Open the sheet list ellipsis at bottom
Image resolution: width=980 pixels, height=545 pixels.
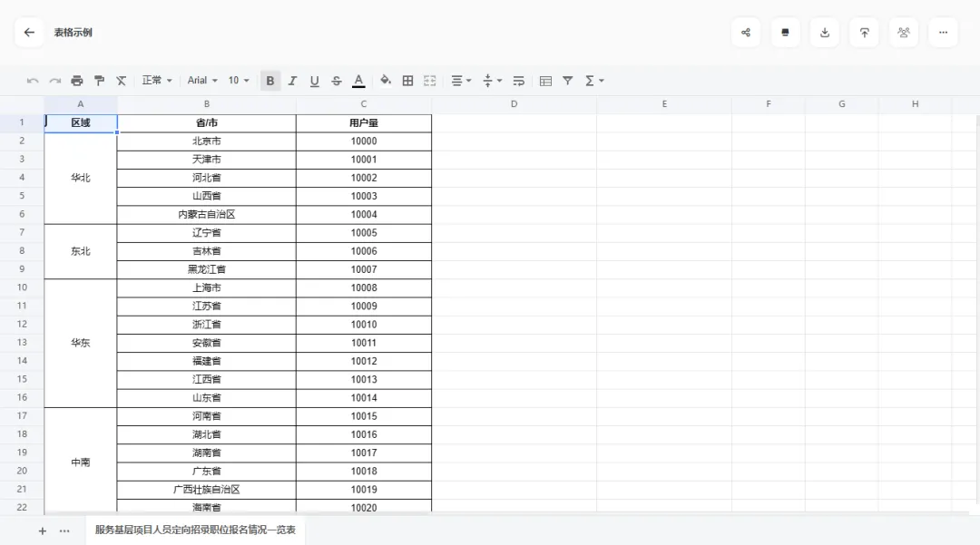pyautogui.click(x=64, y=531)
